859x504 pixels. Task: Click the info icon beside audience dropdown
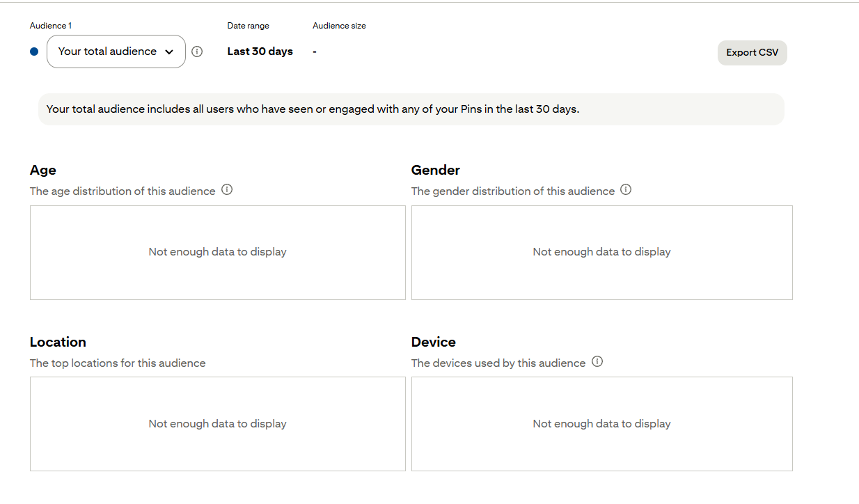click(x=197, y=52)
